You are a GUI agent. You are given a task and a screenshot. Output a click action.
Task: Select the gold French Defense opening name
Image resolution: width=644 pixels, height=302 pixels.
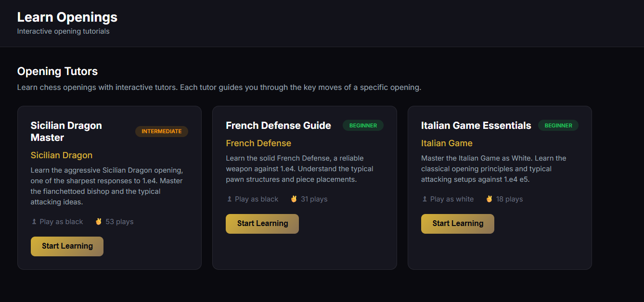pos(258,143)
